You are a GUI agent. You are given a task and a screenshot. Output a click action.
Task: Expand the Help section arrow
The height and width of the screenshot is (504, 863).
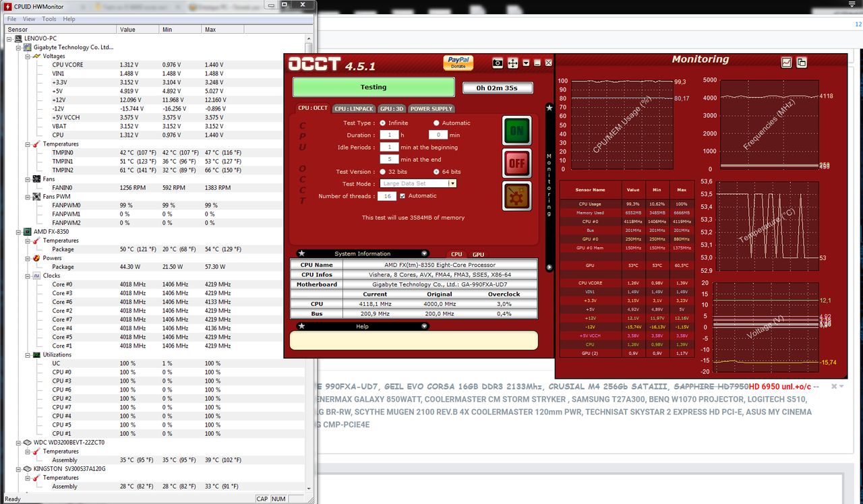(x=424, y=327)
